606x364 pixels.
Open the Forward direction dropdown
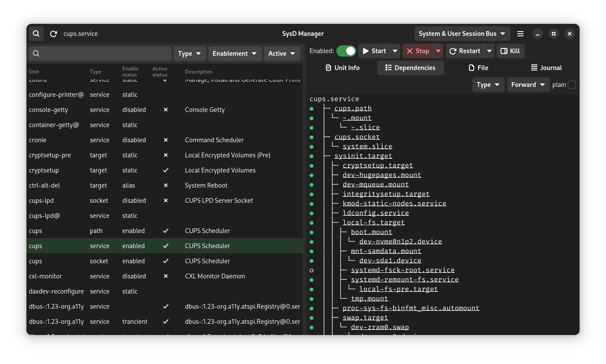528,85
